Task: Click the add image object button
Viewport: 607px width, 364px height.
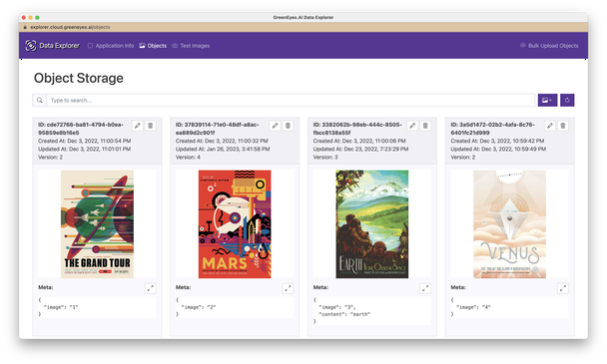Action: point(547,100)
